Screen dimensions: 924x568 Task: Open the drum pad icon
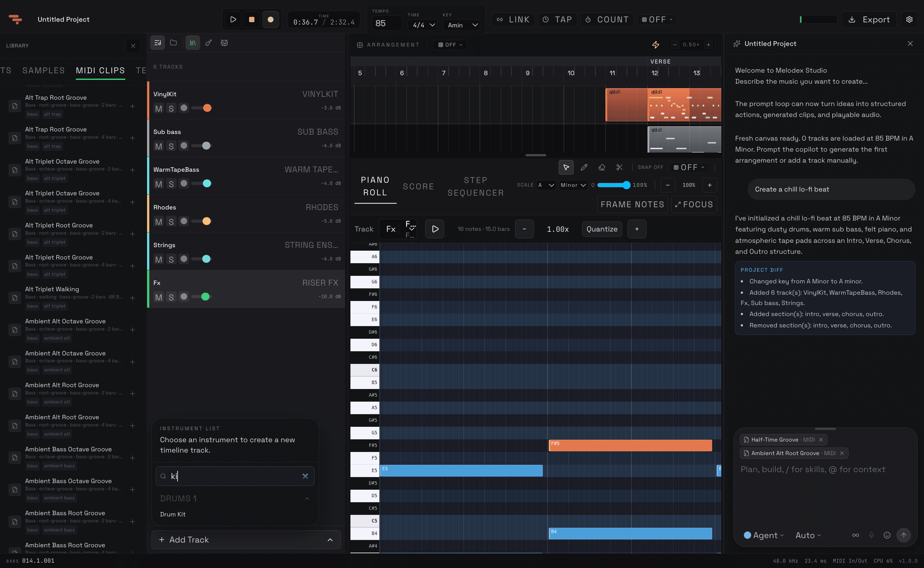click(x=224, y=43)
